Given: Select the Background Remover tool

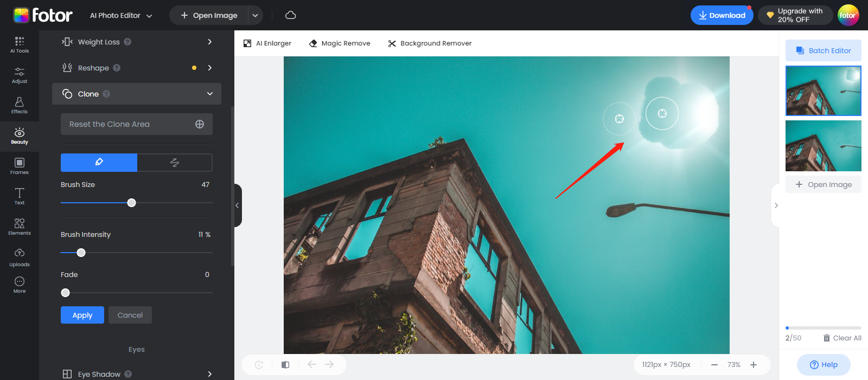Looking at the screenshot, I should tap(430, 43).
